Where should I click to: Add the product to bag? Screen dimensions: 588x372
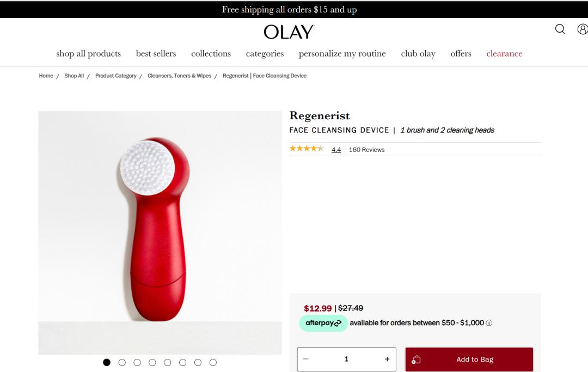469,359
